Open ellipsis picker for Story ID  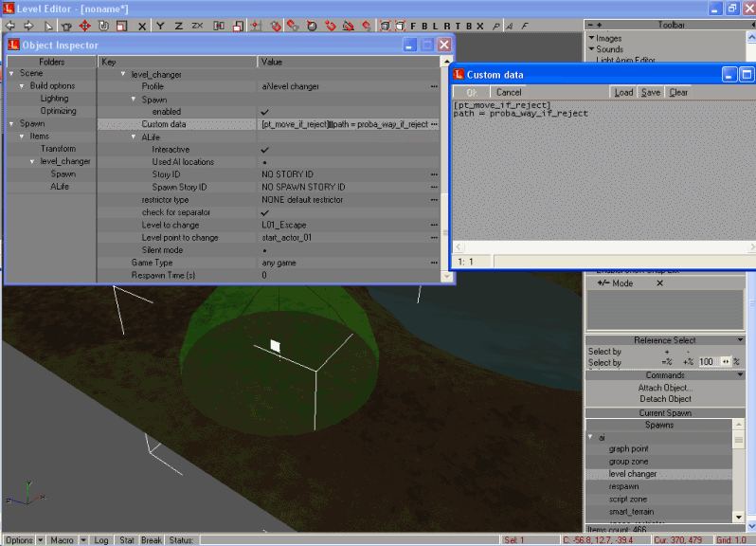click(x=434, y=174)
